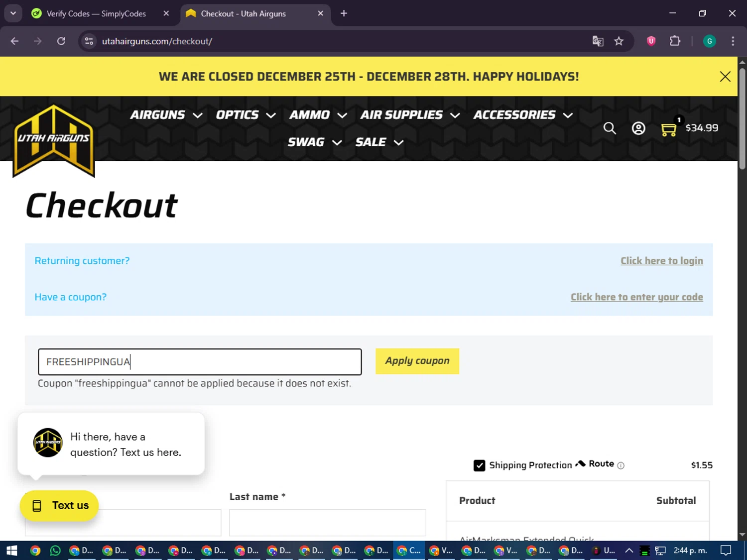Viewport: 747px width, 560px height.
Task: Open the green G profile avatar
Action: click(x=709, y=41)
